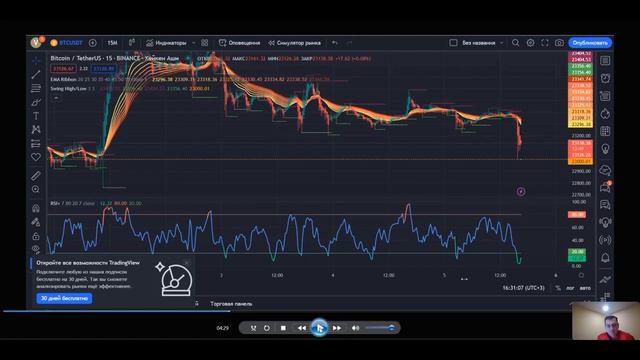Open the news panel icon

605,96
